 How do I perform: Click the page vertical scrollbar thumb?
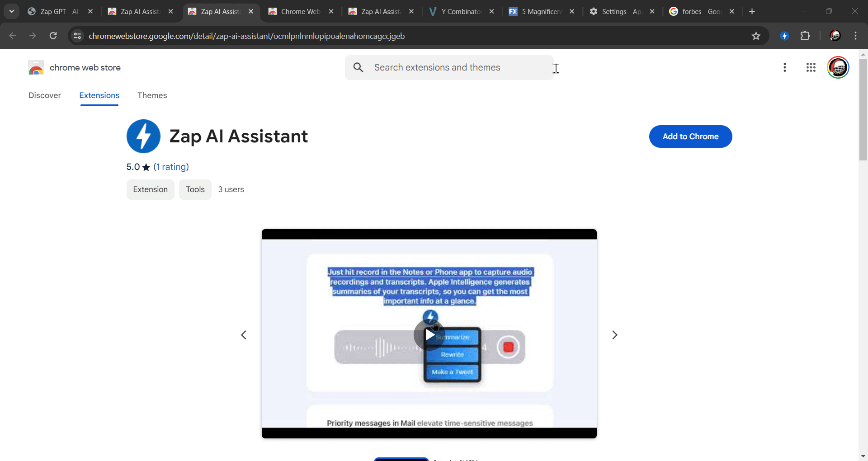[x=863, y=109]
